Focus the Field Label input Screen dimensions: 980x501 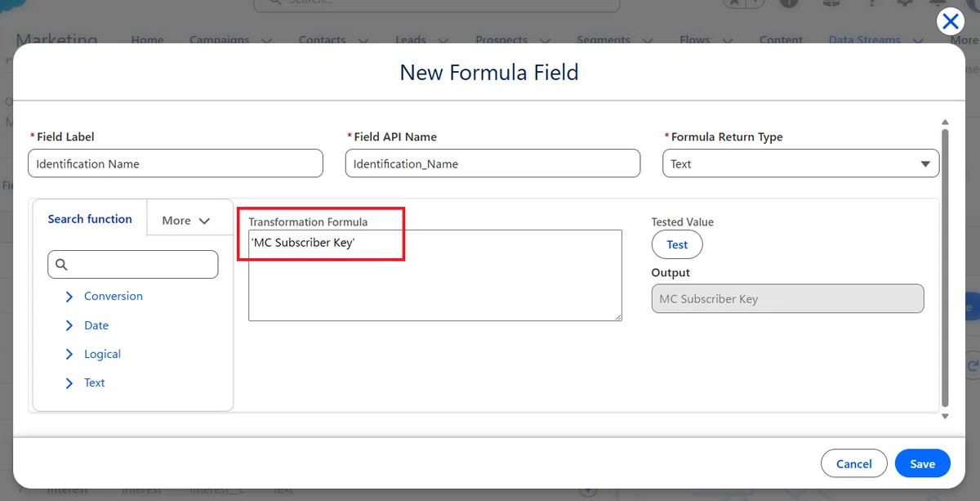tap(176, 163)
